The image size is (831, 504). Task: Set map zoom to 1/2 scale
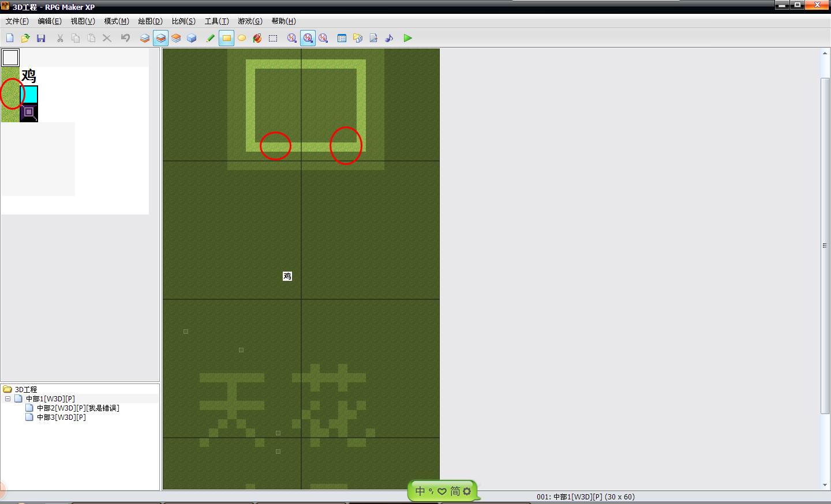[308, 38]
